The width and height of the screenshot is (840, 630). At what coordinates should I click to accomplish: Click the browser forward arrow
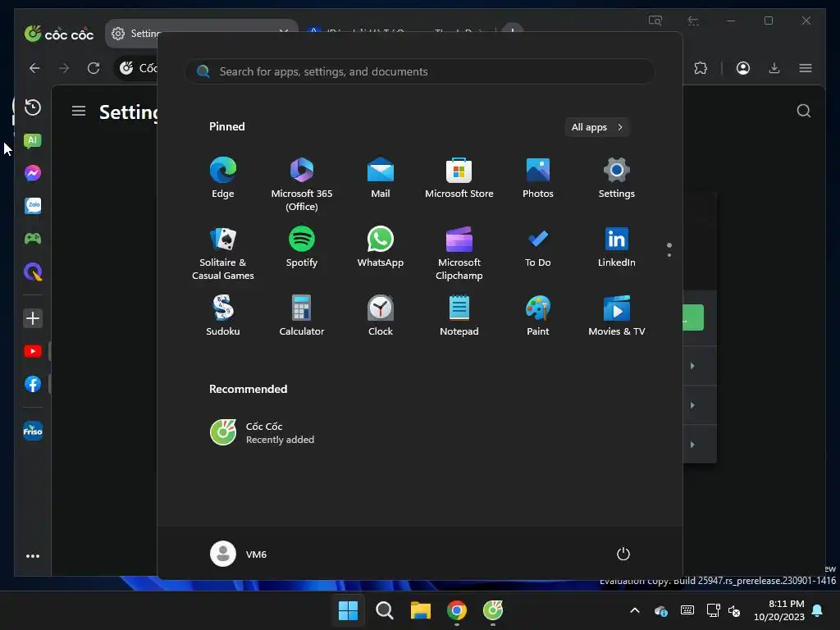coord(64,68)
